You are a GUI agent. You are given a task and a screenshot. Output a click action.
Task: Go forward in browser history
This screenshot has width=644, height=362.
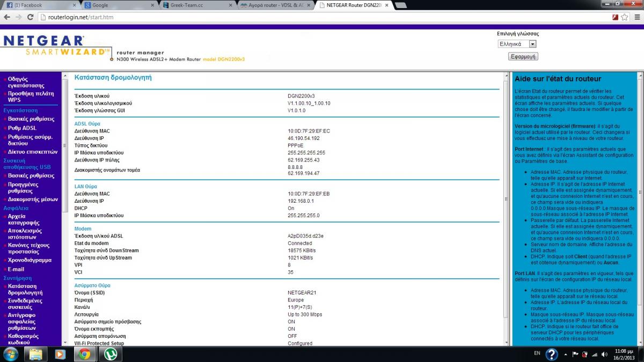[x=19, y=17]
